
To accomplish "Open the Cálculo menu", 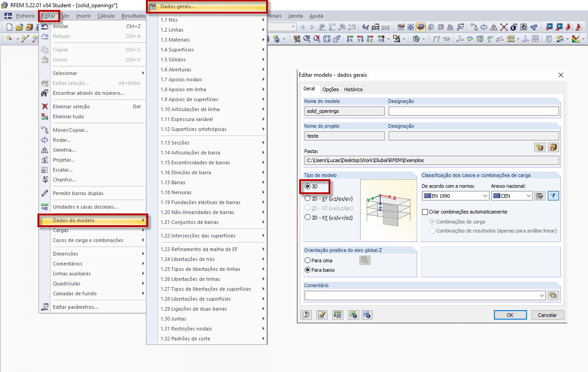I will 106,16.
